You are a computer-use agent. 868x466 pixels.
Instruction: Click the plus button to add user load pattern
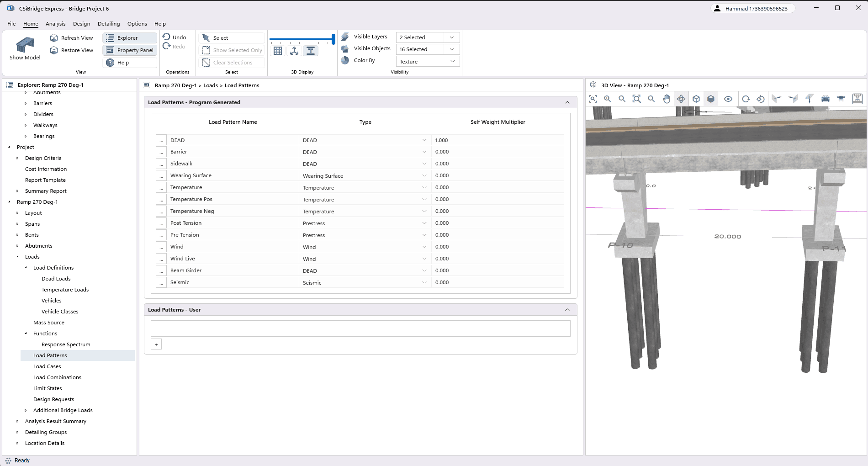pyautogui.click(x=156, y=344)
